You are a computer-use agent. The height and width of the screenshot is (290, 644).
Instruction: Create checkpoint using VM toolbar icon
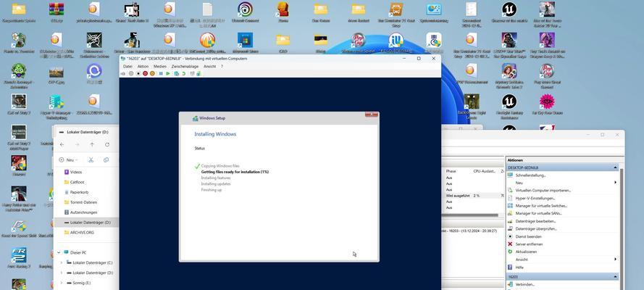[x=177, y=73]
